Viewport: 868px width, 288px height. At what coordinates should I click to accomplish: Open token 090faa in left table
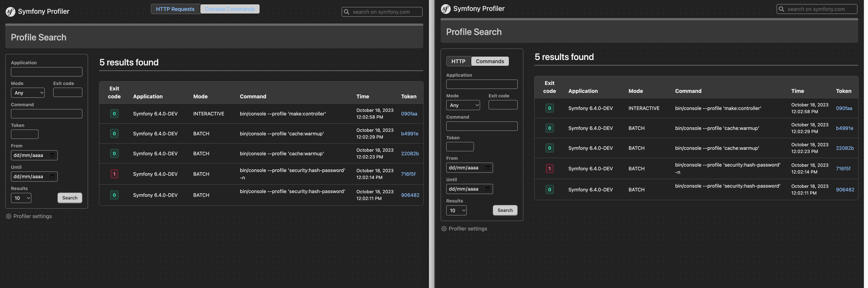pos(409,114)
